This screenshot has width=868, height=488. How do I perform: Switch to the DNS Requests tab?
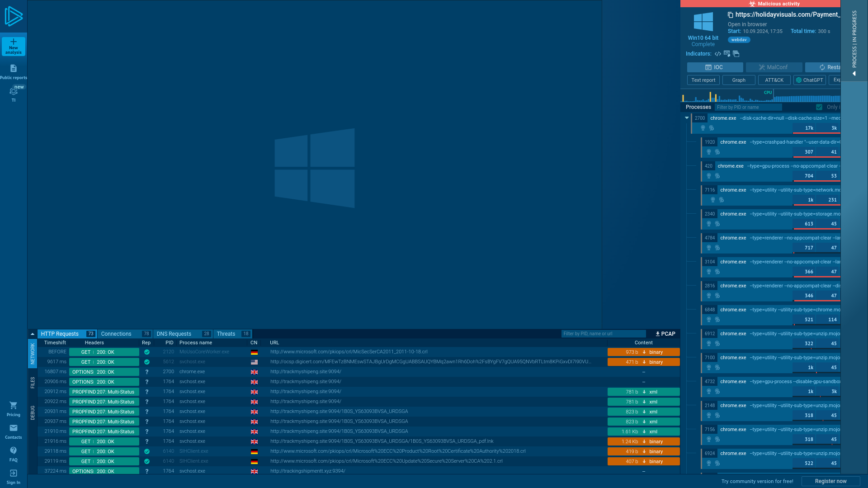tap(183, 334)
